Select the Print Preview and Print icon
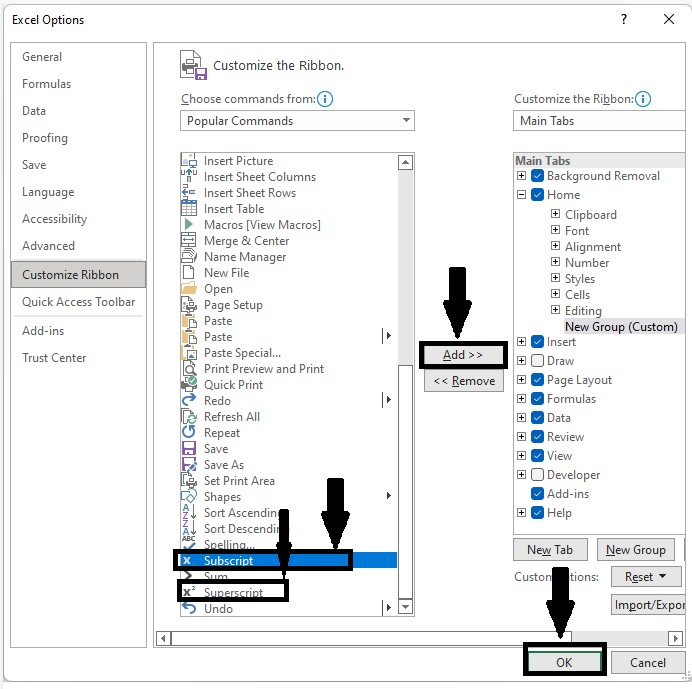 click(189, 369)
